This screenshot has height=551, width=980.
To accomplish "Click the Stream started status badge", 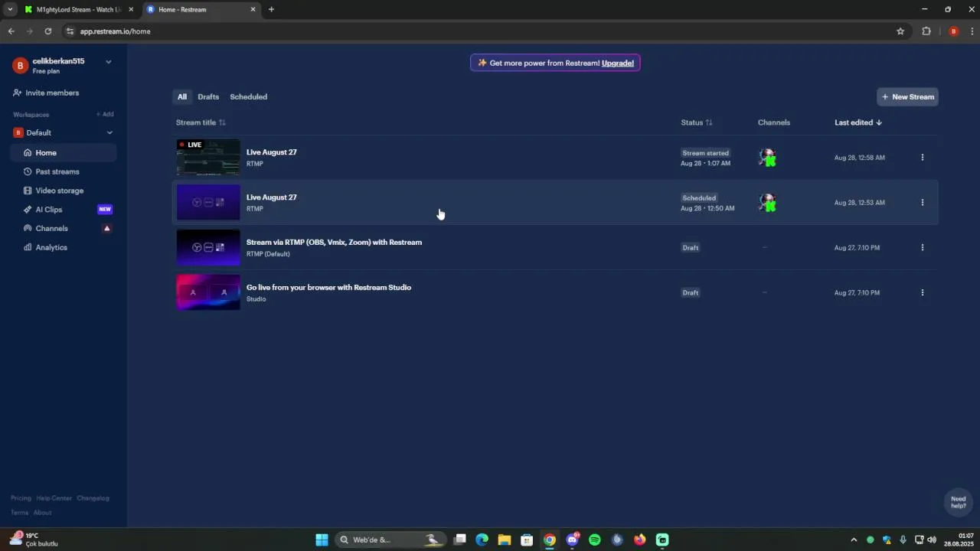I will [706, 153].
